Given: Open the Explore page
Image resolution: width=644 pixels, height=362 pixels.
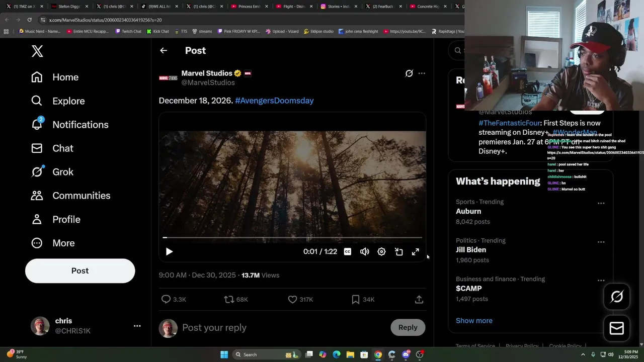Looking at the screenshot, I should tap(58, 101).
